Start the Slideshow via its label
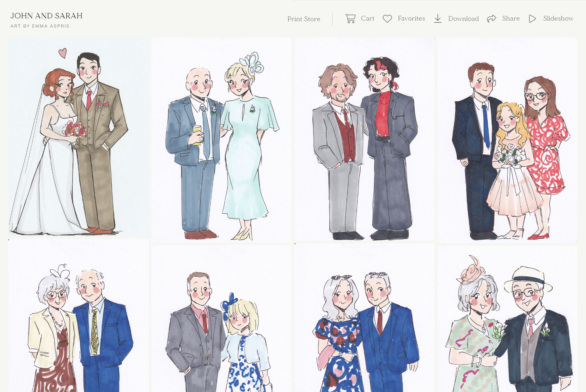Viewport: 586px width, 392px height. [x=558, y=19]
